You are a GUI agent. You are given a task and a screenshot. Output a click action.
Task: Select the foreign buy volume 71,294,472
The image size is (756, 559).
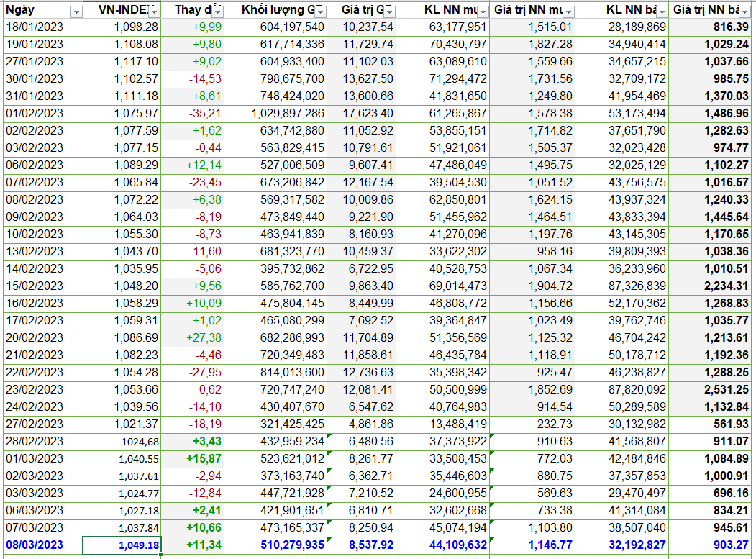[442, 78]
